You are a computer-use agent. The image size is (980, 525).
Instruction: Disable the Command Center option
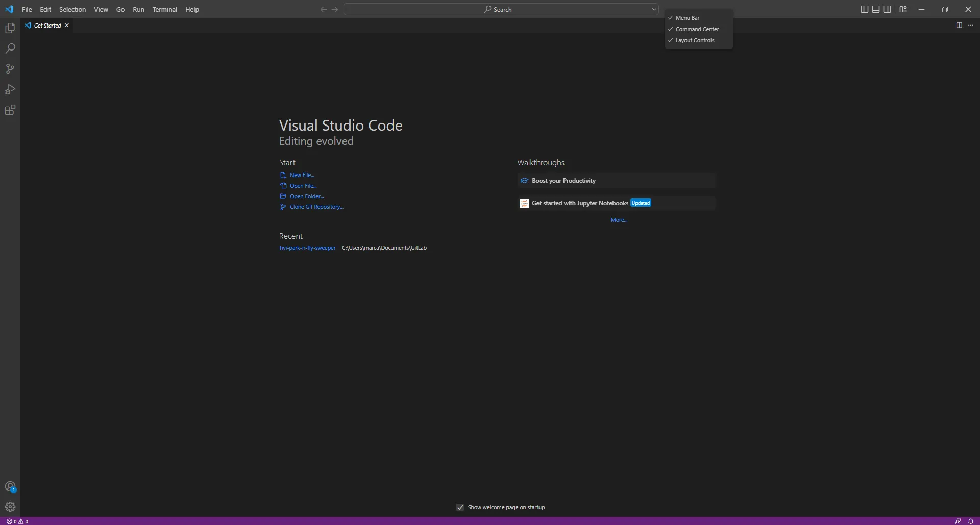[697, 29]
